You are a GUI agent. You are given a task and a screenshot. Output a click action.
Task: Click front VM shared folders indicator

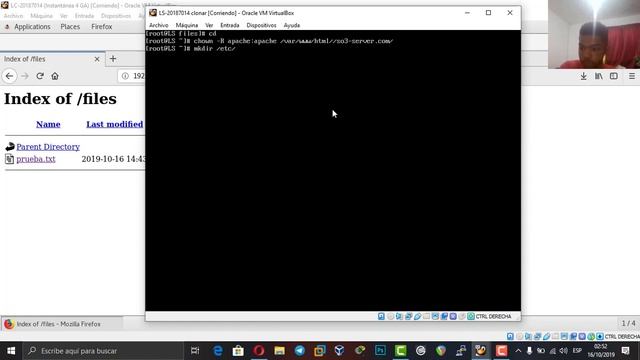(x=426, y=316)
